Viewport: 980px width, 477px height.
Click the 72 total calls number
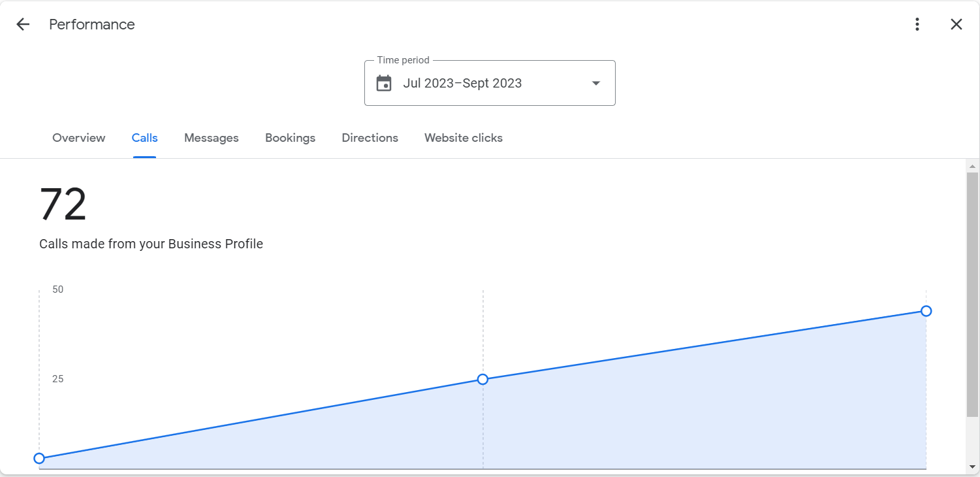click(x=63, y=205)
